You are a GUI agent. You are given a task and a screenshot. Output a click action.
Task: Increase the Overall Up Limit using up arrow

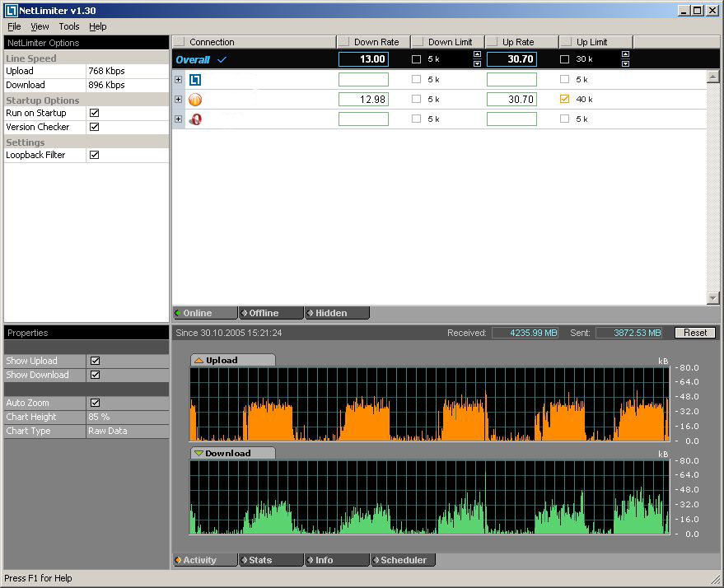coord(625,55)
